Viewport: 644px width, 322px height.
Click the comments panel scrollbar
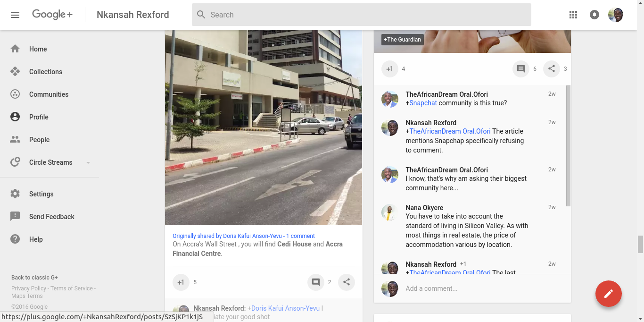coord(568,146)
